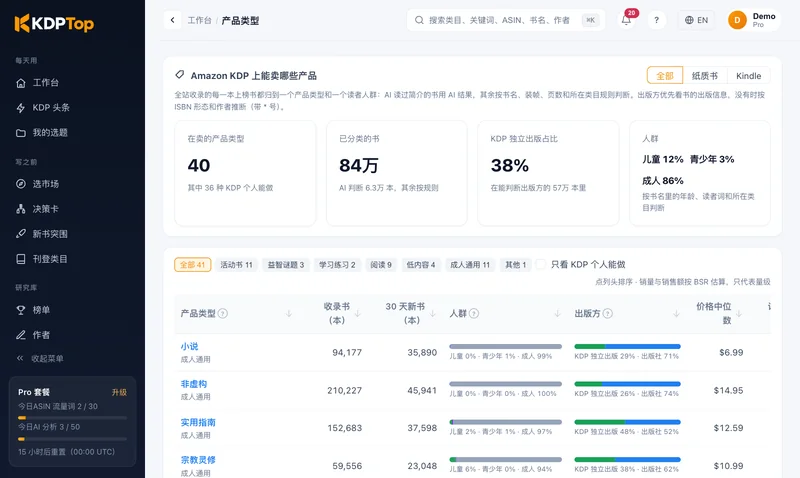Focus the 搜索类目、关键词 search field
Image resolution: width=800 pixels, height=478 pixels.
pos(506,20)
